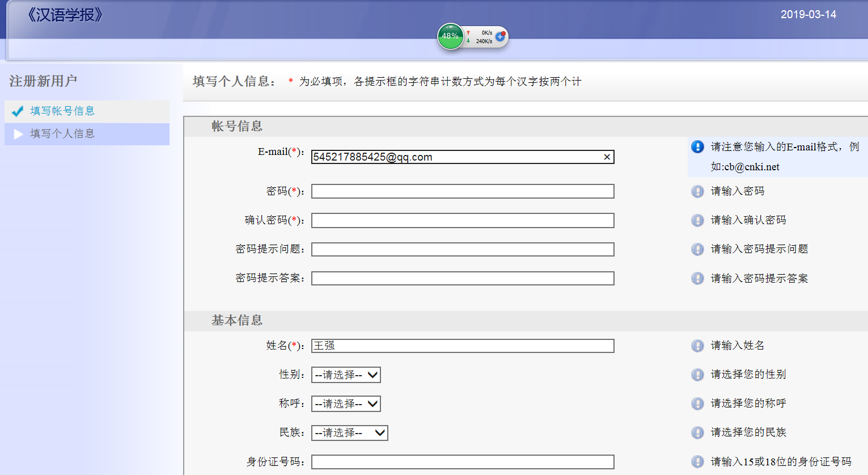Click the info icon beside 请输入姓名

(x=697, y=346)
